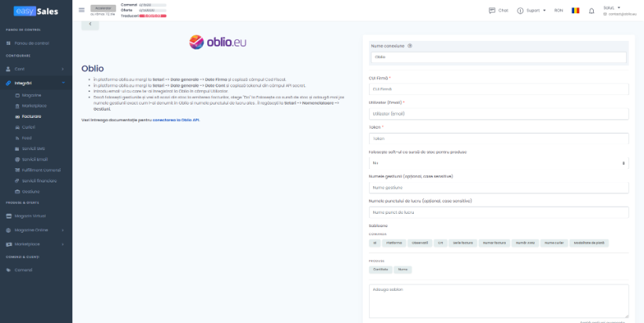Open the Panou de control dashboard icon

[9, 43]
